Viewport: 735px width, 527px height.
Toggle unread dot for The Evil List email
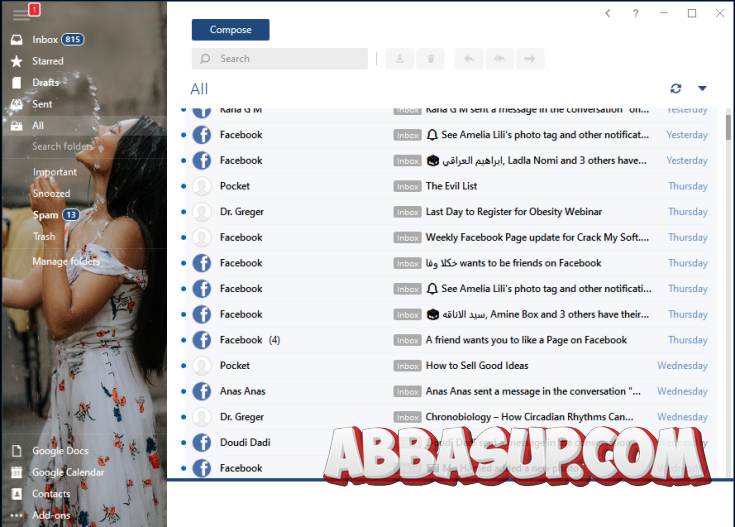(x=183, y=186)
